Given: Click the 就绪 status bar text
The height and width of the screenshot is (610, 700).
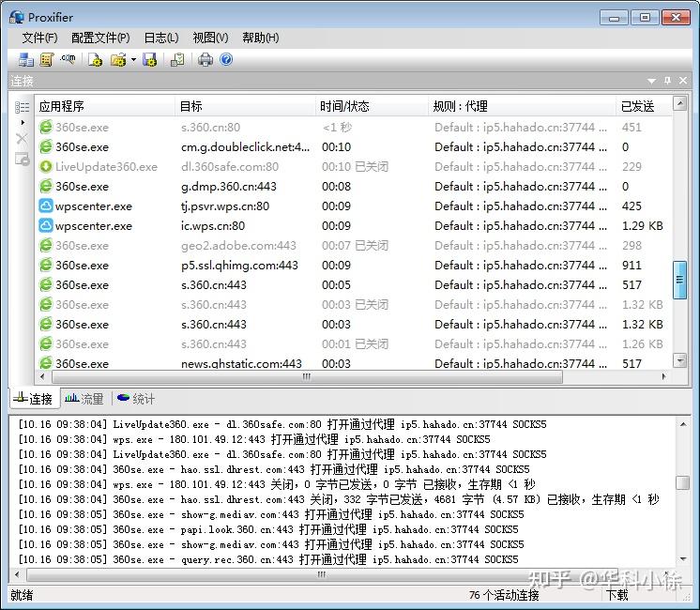Looking at the screenshot, I should click(x=22, y=595).
